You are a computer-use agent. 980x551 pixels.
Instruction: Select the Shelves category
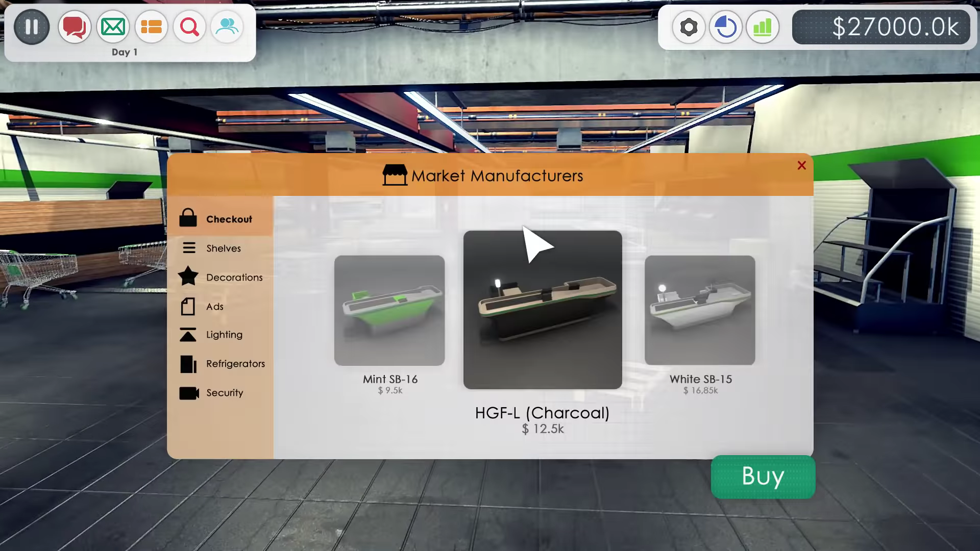pyautogui.click(x=220, y=248)
